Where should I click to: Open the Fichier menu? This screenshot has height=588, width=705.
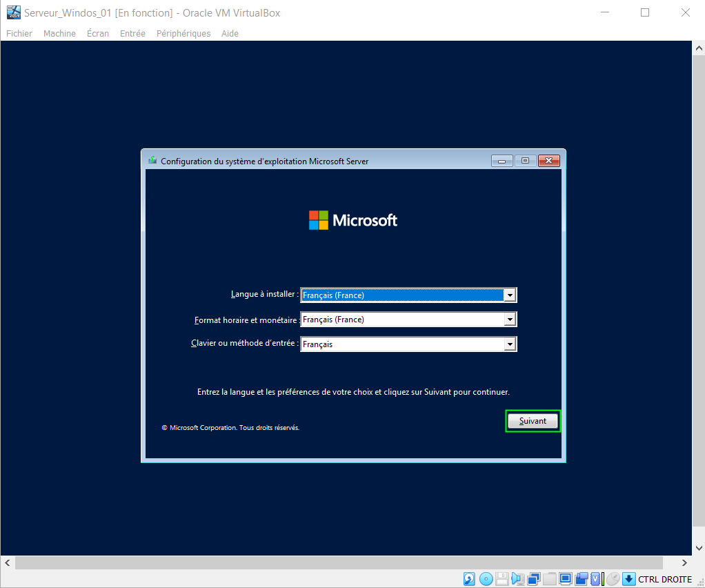pos(19,33)
